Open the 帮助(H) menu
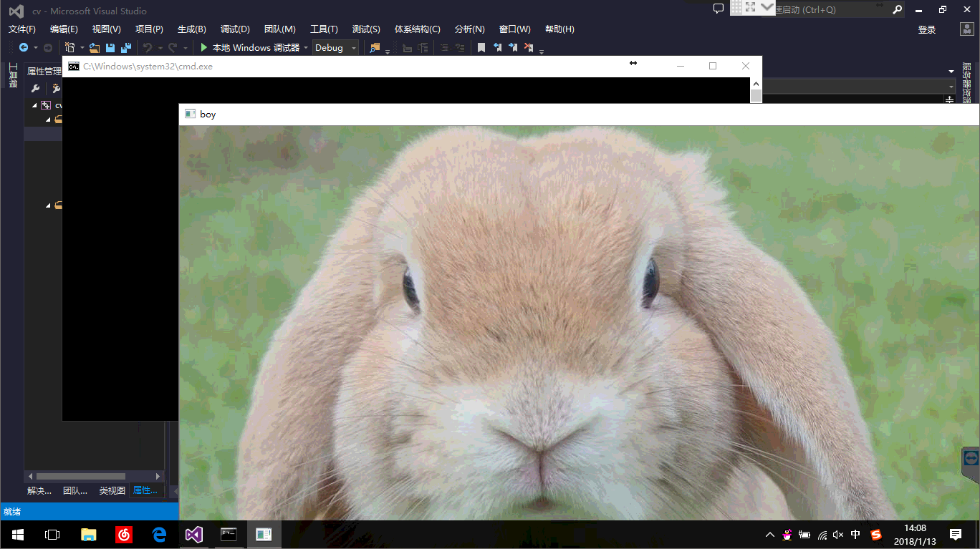 [x=559, y=29]
